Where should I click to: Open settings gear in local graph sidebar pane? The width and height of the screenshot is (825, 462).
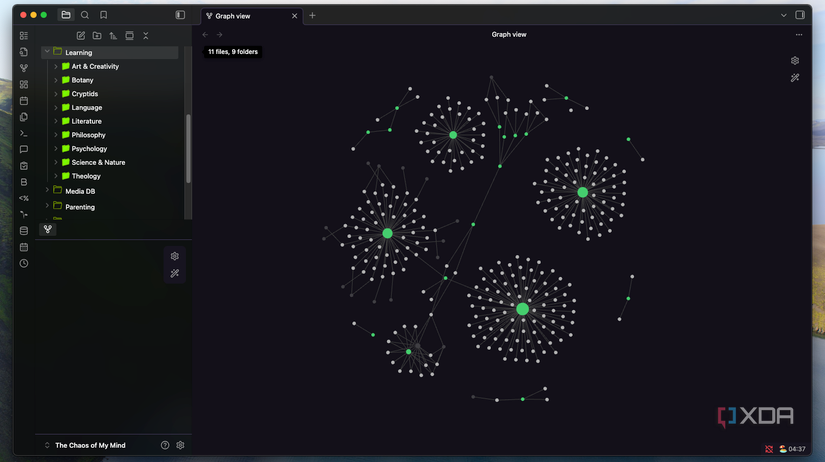pyautogui.click(x=175, y=256)
